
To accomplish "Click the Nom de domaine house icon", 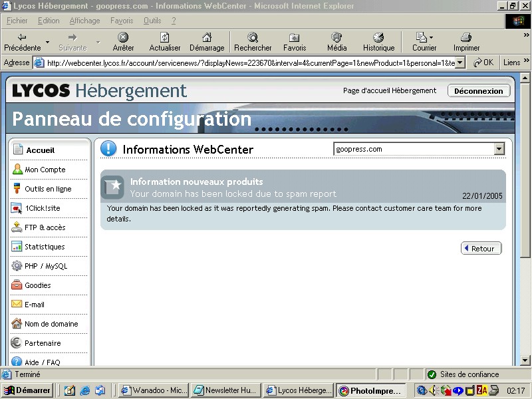I will (17, 323).
